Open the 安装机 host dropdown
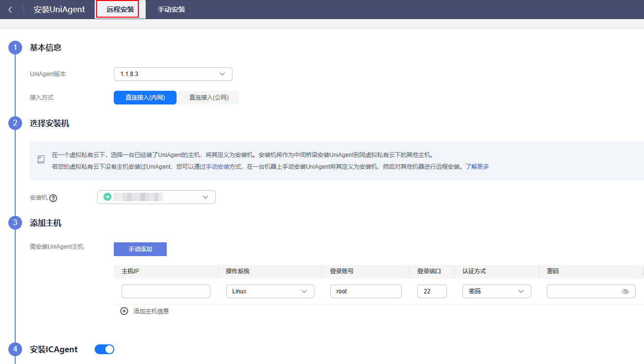The image size is (644, 364). click(156, 197)
